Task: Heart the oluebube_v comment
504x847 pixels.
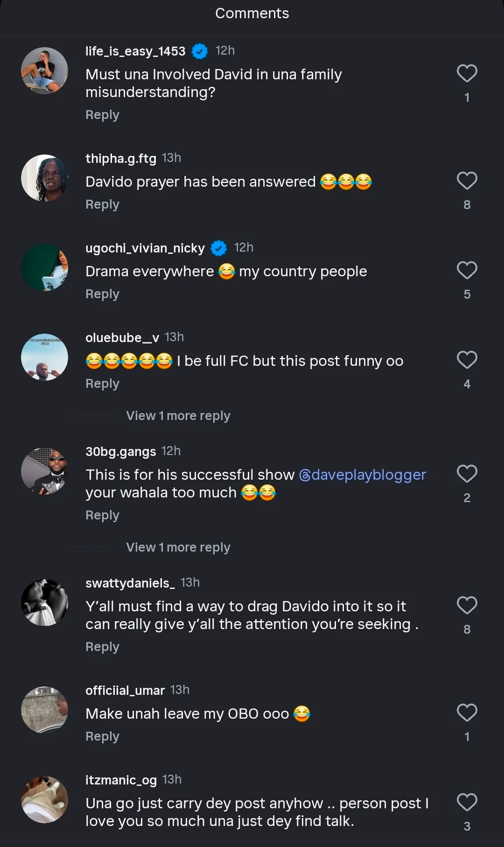Action: coord(467,360)
